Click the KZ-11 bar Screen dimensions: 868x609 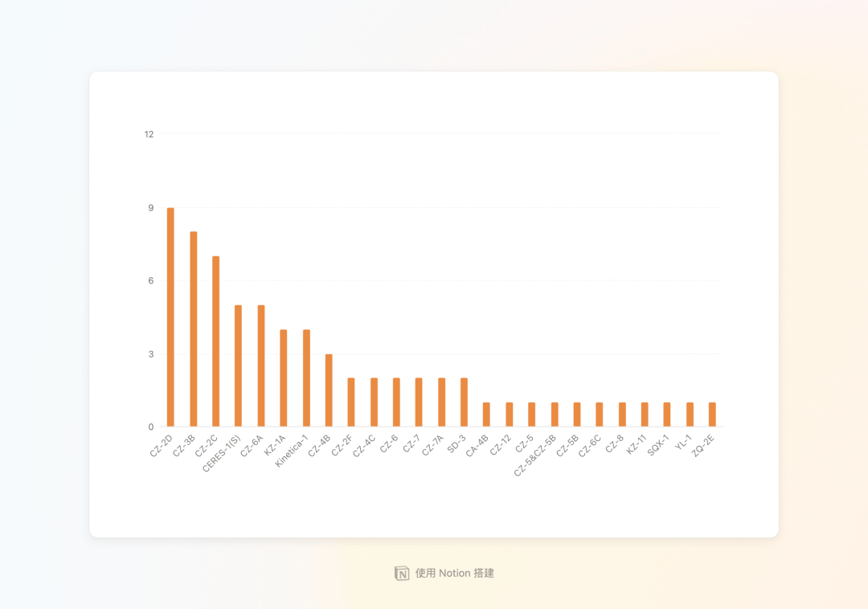point(645,415)
